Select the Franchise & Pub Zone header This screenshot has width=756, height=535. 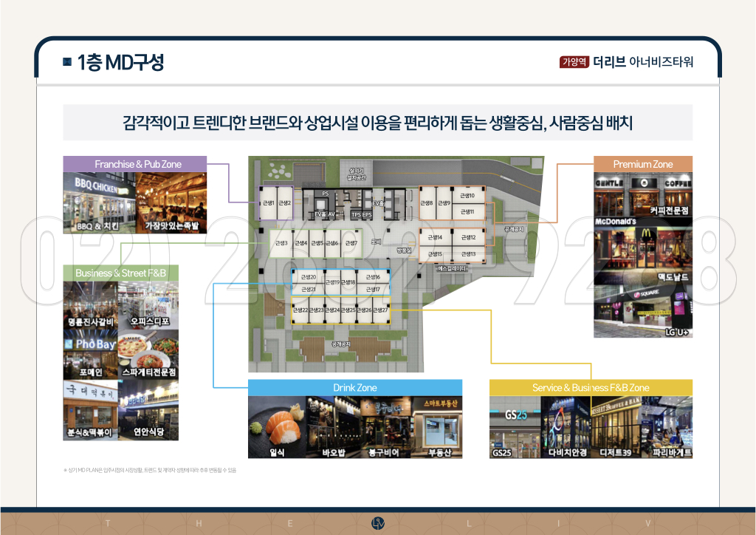[135, 164]
